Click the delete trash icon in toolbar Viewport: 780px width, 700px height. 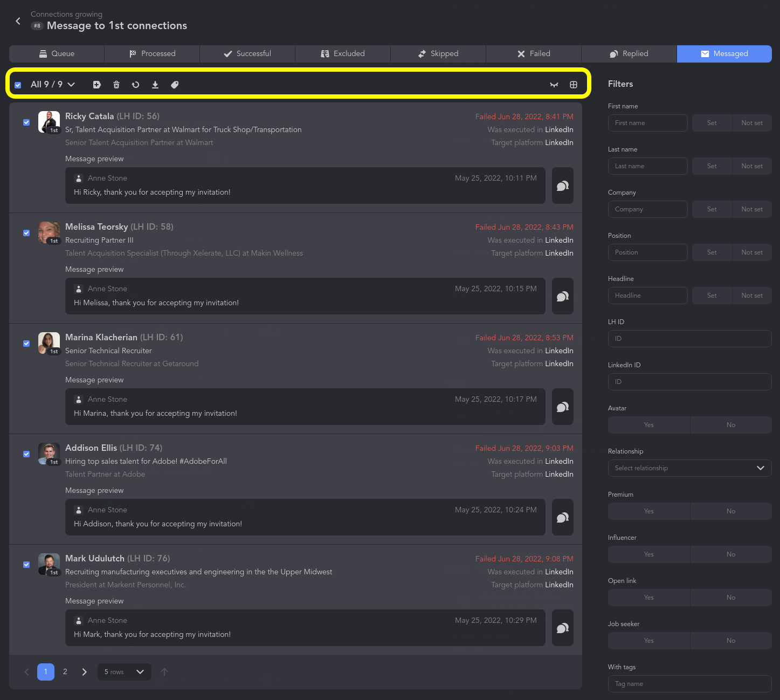116,85
